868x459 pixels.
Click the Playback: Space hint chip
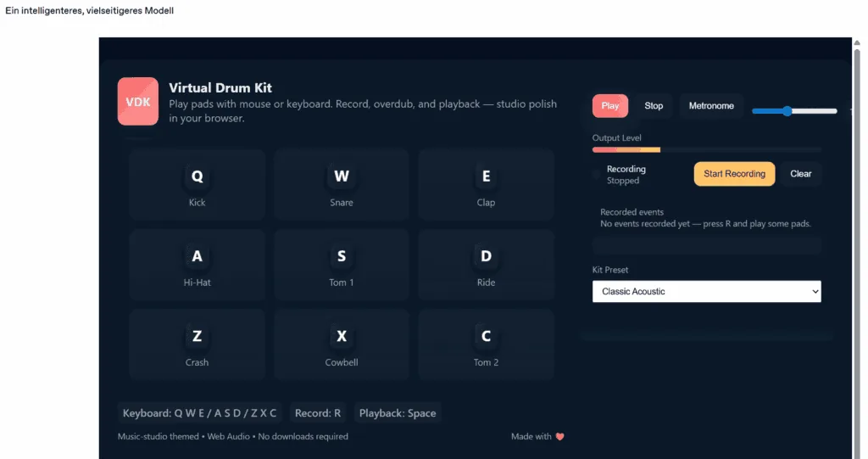[x=398, y=413]
